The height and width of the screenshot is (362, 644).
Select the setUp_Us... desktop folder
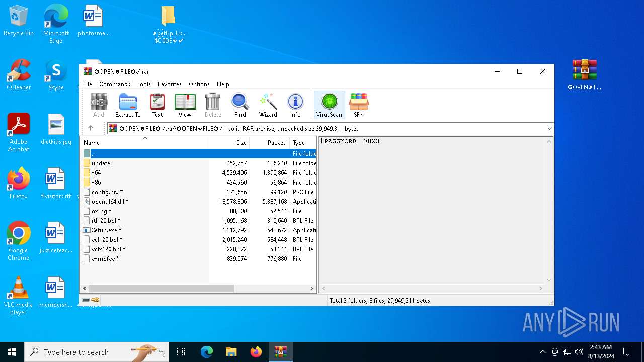pos(169,24)
